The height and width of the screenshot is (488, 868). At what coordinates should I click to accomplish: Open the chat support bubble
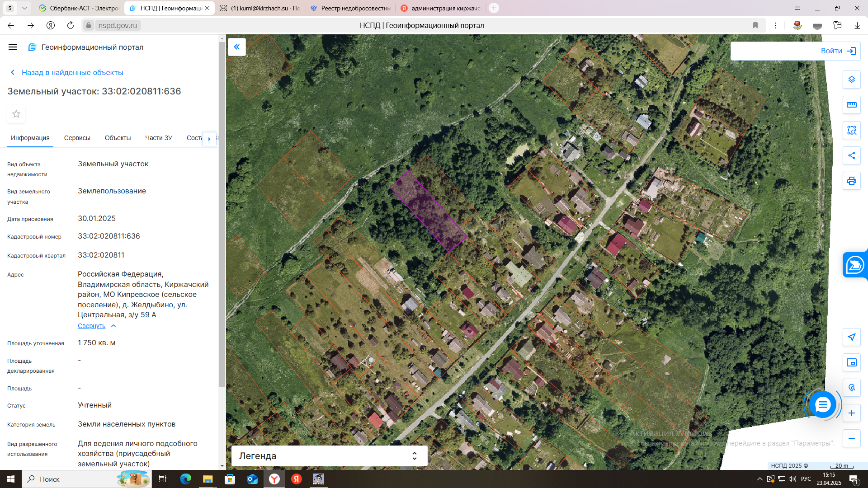[x=822, y=404]
